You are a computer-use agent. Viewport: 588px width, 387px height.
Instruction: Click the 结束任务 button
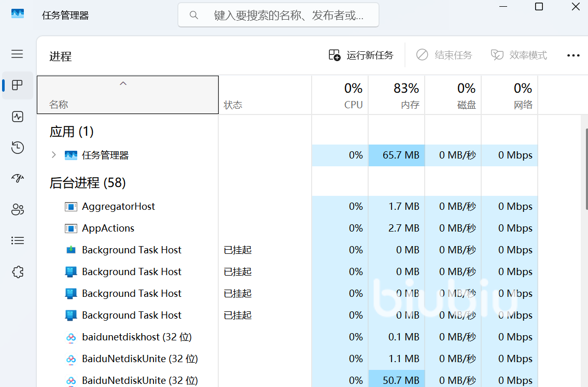[444, 55]
